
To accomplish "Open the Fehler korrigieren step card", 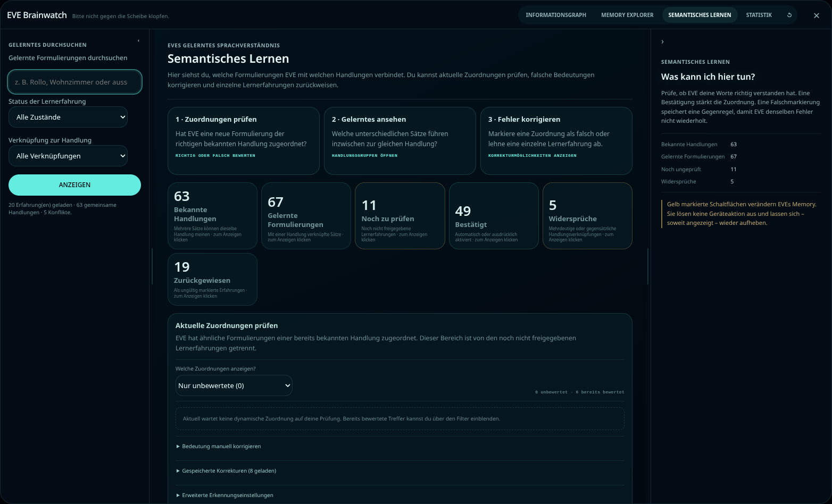I will [556, 141].
